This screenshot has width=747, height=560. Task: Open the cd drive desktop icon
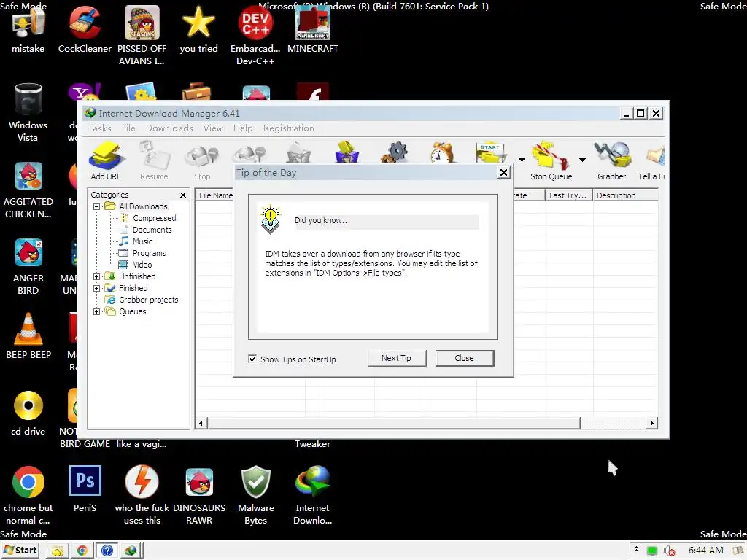[x=28, y=413]
